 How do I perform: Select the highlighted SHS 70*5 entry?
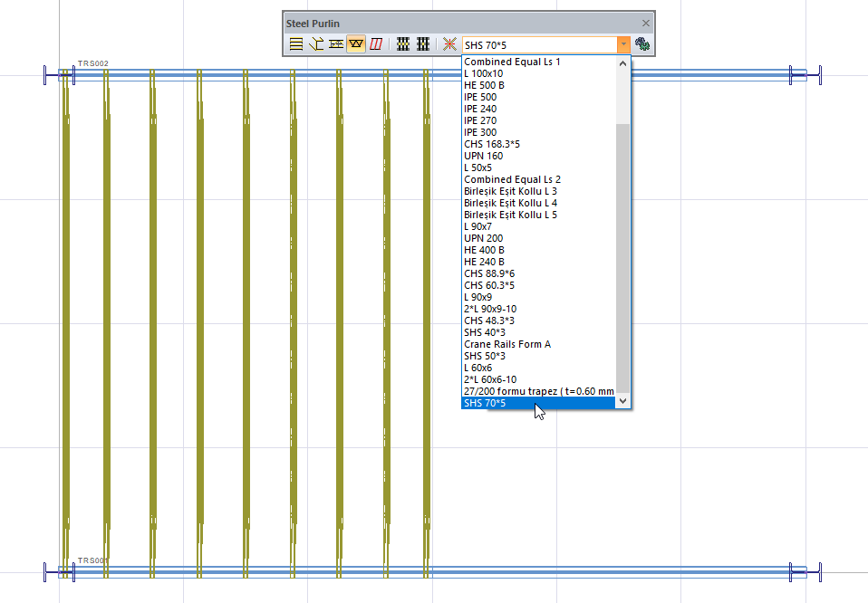click(x=485, y=403)
